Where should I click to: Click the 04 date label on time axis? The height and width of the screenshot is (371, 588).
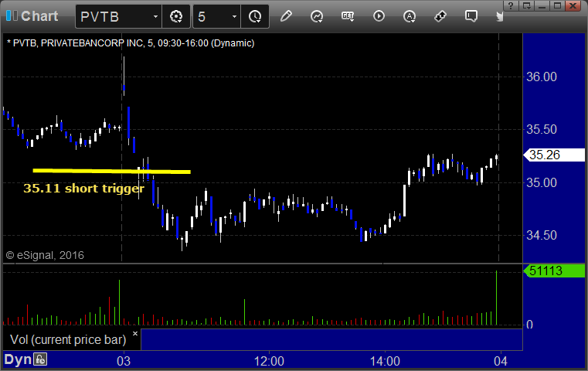[500, 361]
